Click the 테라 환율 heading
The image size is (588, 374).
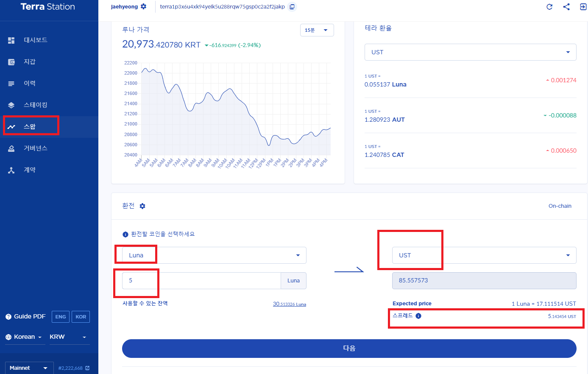point(378,28)
